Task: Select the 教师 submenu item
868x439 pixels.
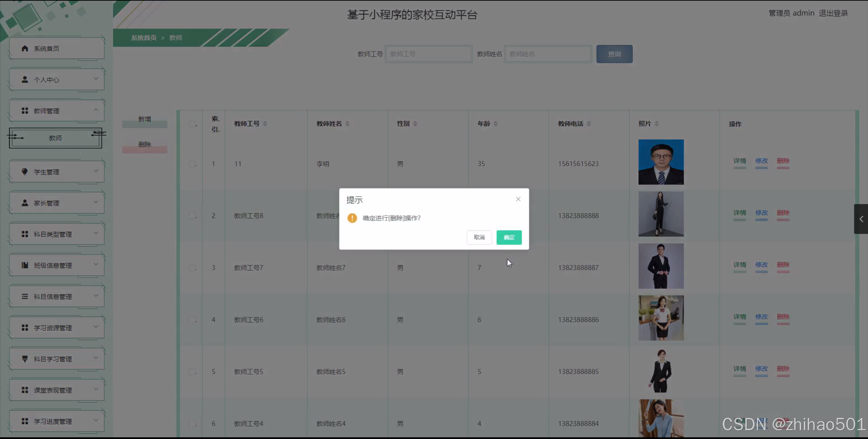Action: pyautogui.click(x=55, y=138)
